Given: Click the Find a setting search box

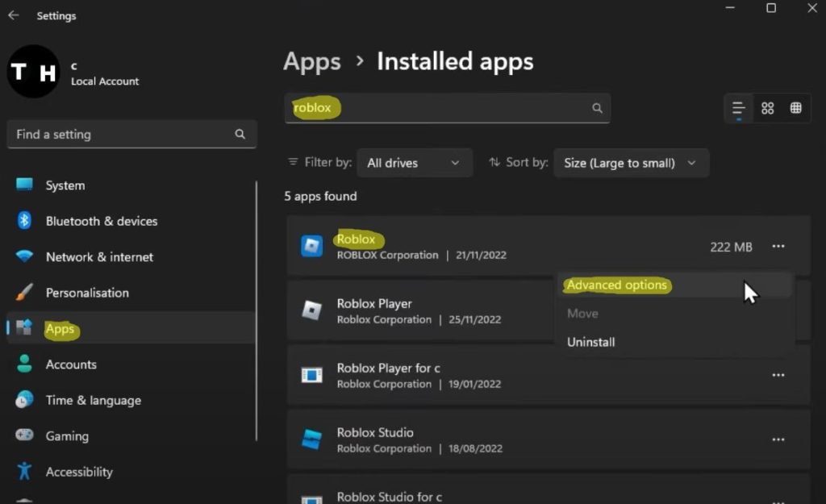Looking at the screenshot, I should (131, 135).
